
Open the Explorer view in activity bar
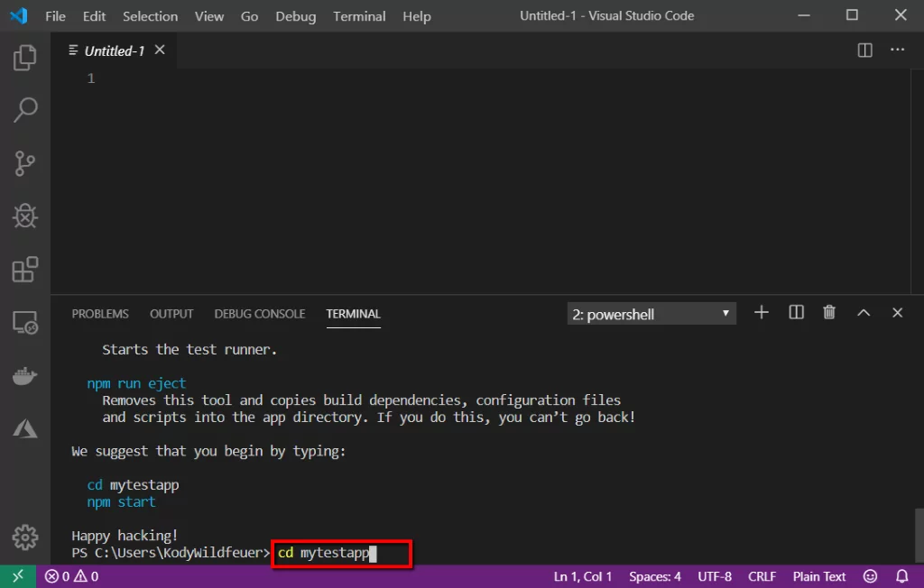tap(24, 57)
